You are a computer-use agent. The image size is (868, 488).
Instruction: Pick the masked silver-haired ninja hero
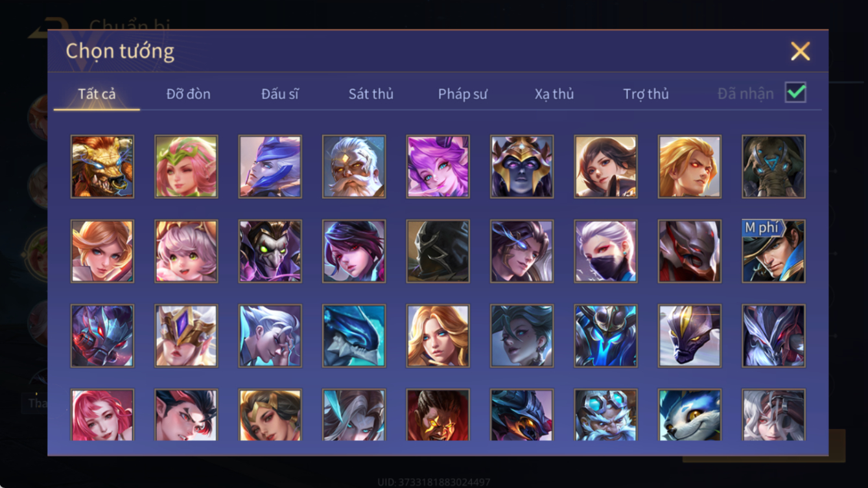click(x=605, y=251)
